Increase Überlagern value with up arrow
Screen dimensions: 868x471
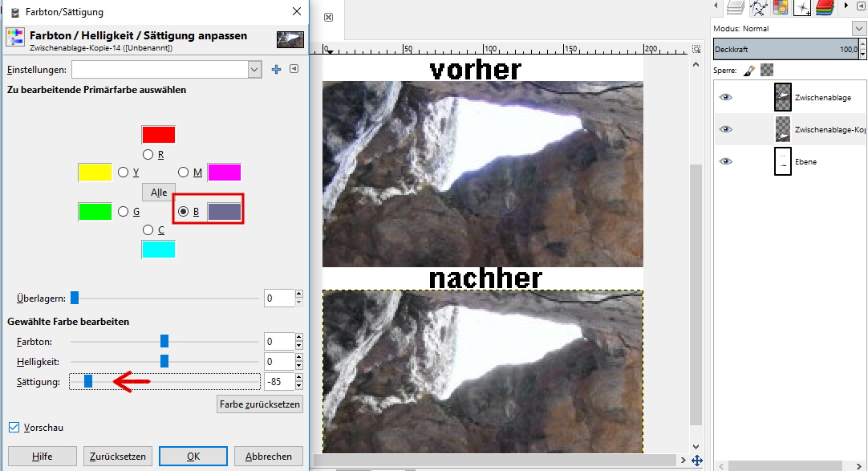(299, 294)
